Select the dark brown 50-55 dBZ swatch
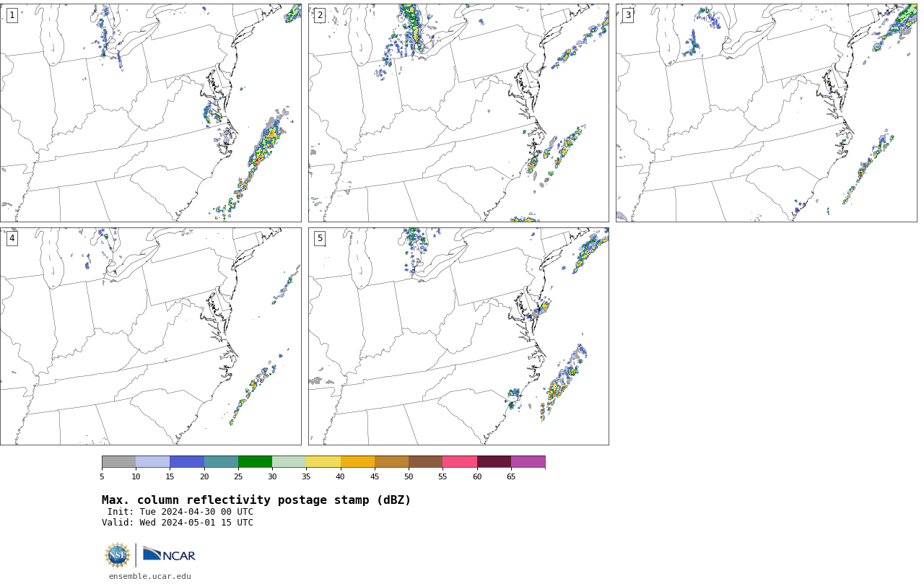 coord(425,461)
